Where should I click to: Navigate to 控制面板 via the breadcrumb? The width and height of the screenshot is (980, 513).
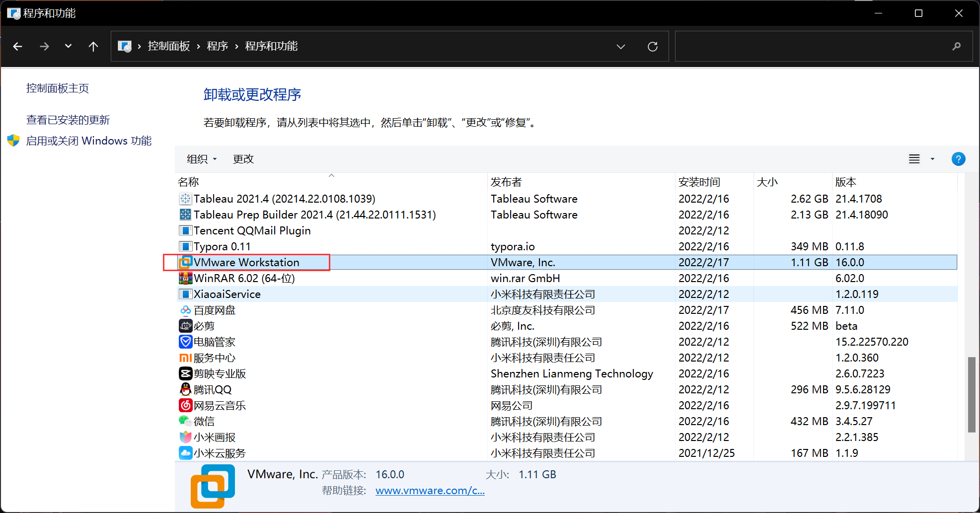[168, 46]
